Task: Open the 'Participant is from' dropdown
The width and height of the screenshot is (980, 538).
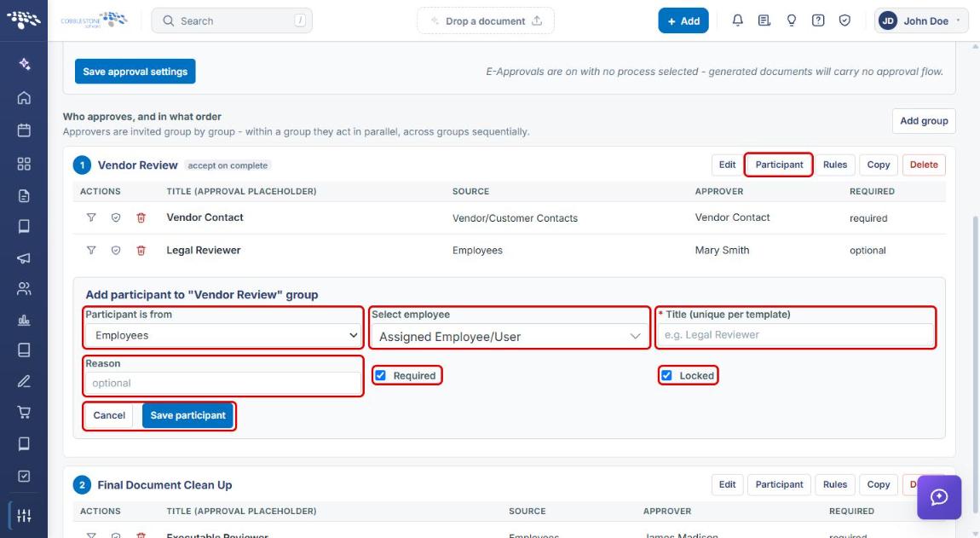Action: coord(223,335)
